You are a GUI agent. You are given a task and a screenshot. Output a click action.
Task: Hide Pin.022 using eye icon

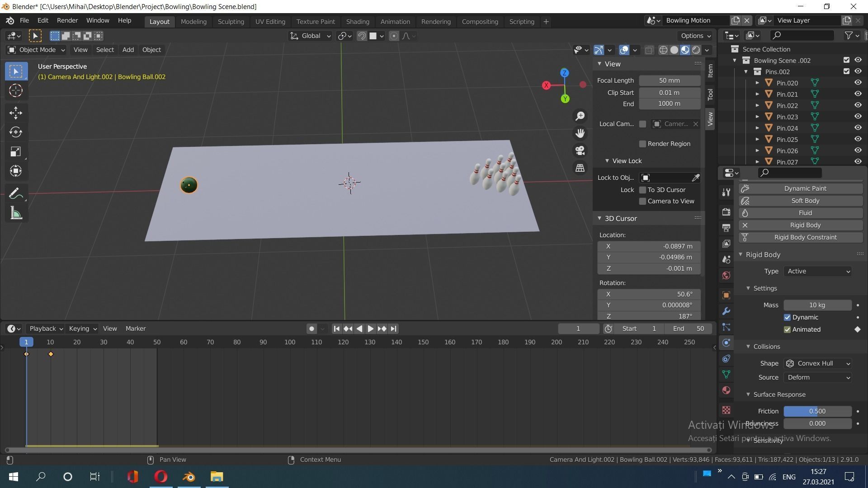[858, 105]
